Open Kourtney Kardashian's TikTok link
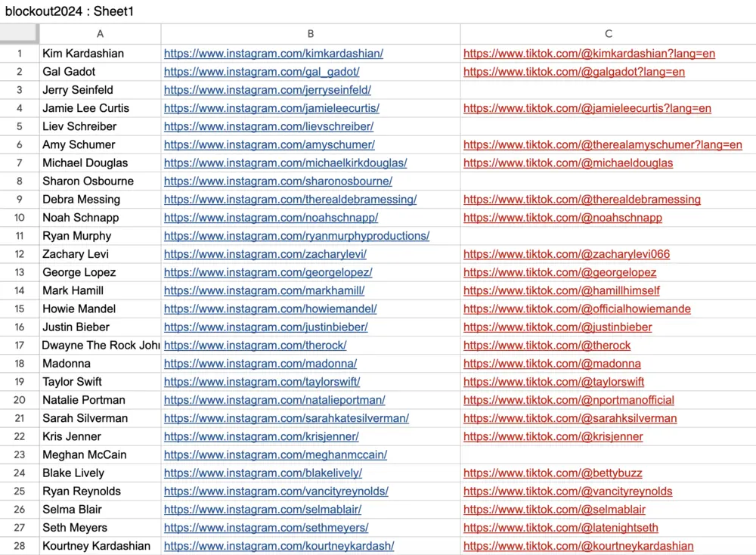The image size is (756, 555). tap(578, 546)
